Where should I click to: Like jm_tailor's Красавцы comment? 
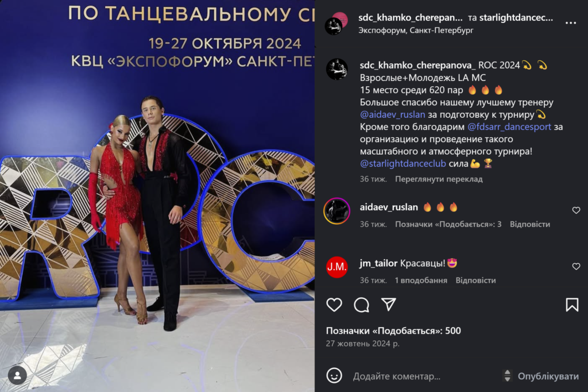(x=576, y=267)
